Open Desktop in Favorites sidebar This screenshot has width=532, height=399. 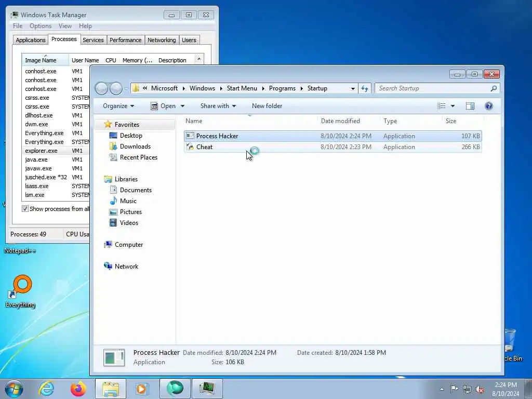point(130,136)
